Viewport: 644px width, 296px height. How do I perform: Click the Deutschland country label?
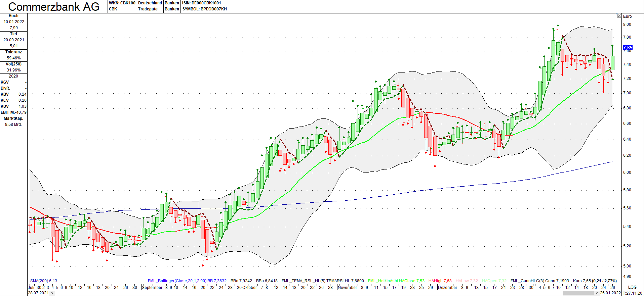(x=150, y=3)
